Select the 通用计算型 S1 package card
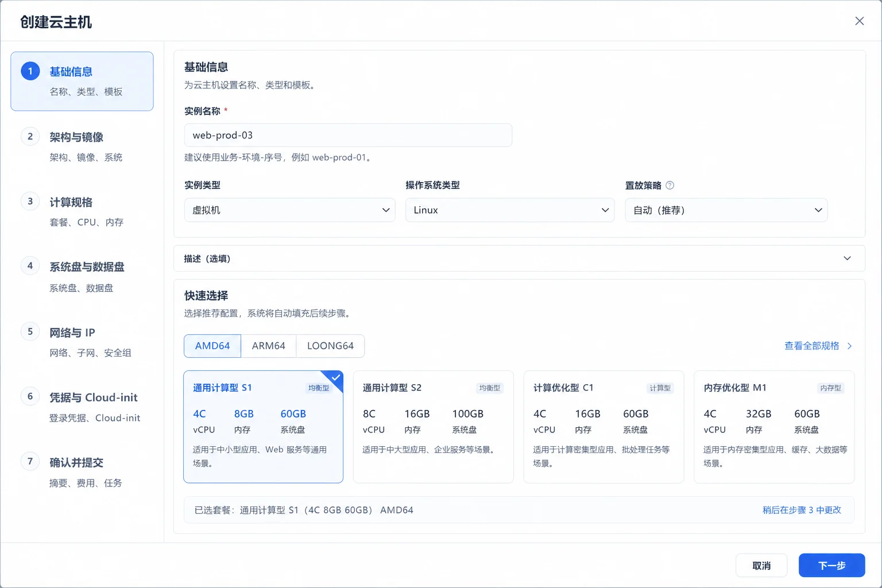Viewport: 882px width, 588px height. tap(263, 427)
